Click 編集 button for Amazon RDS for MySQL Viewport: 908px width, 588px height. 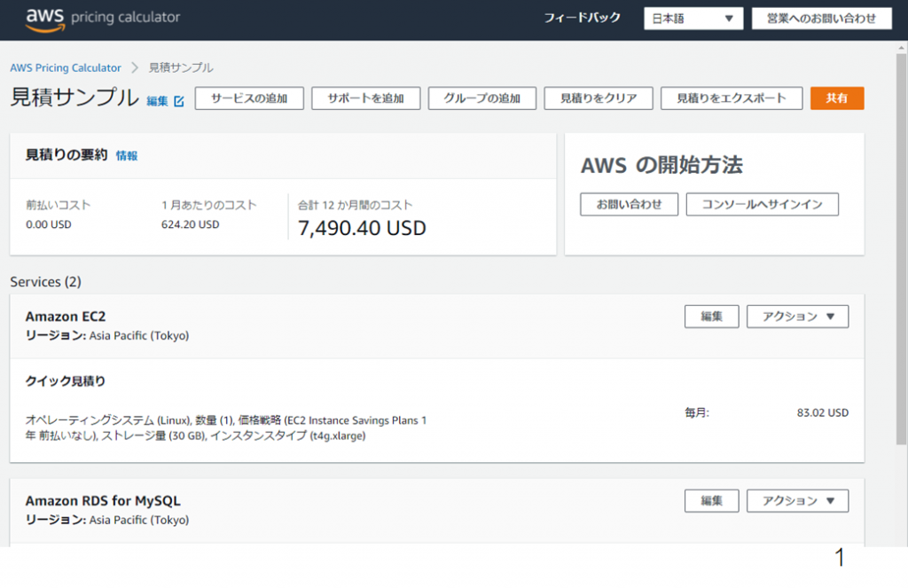click(x=711, y=501)
